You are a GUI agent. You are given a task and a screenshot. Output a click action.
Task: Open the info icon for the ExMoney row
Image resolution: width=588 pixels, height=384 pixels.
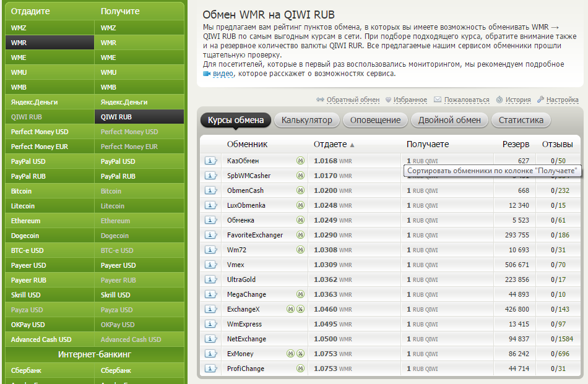click(211, 354)
